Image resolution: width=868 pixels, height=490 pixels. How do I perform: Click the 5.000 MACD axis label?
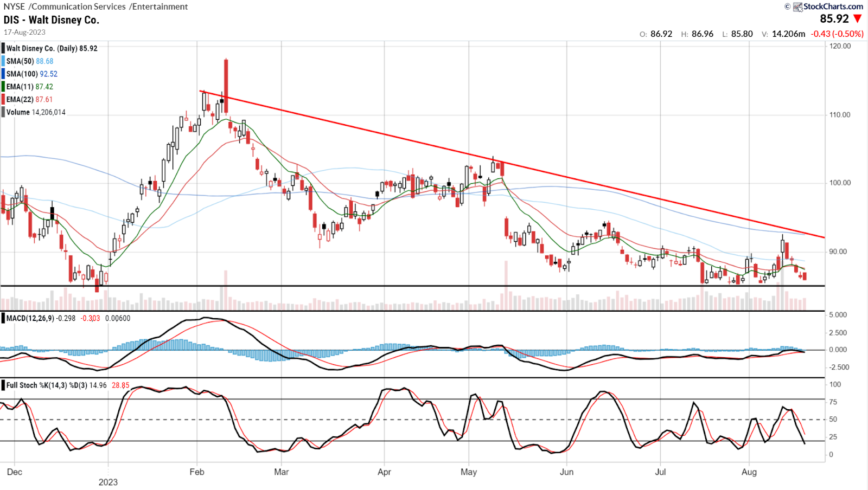point(838,315)
